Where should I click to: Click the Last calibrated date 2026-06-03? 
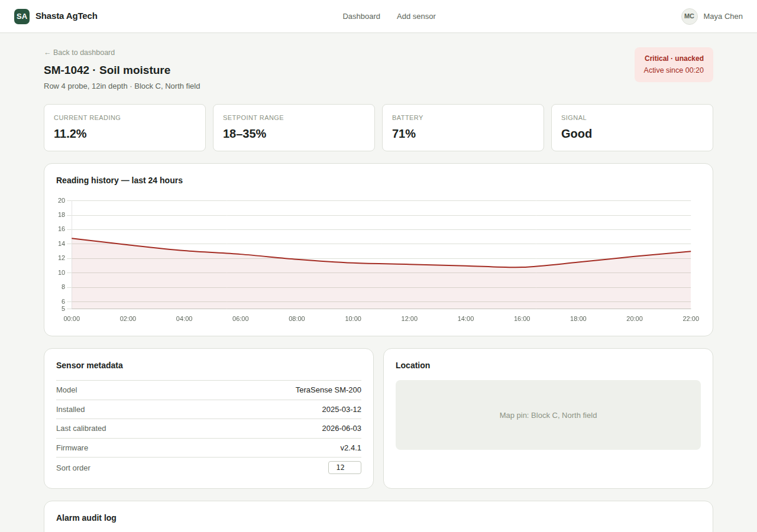click(x=341, y=429)
